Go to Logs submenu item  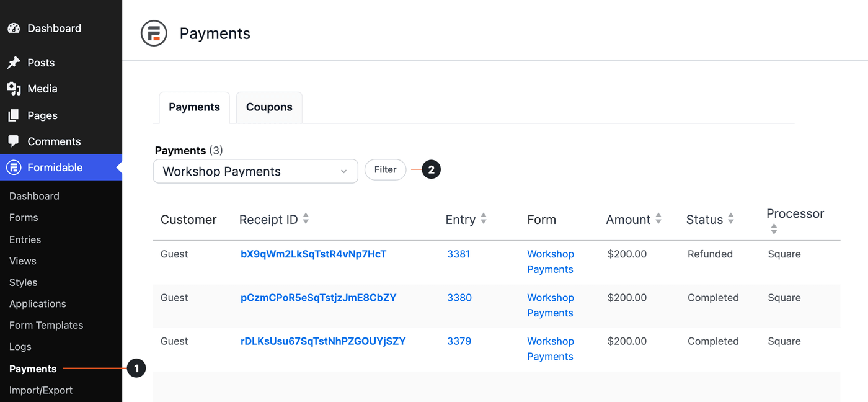pyautogui.click(x=20, y=347)
